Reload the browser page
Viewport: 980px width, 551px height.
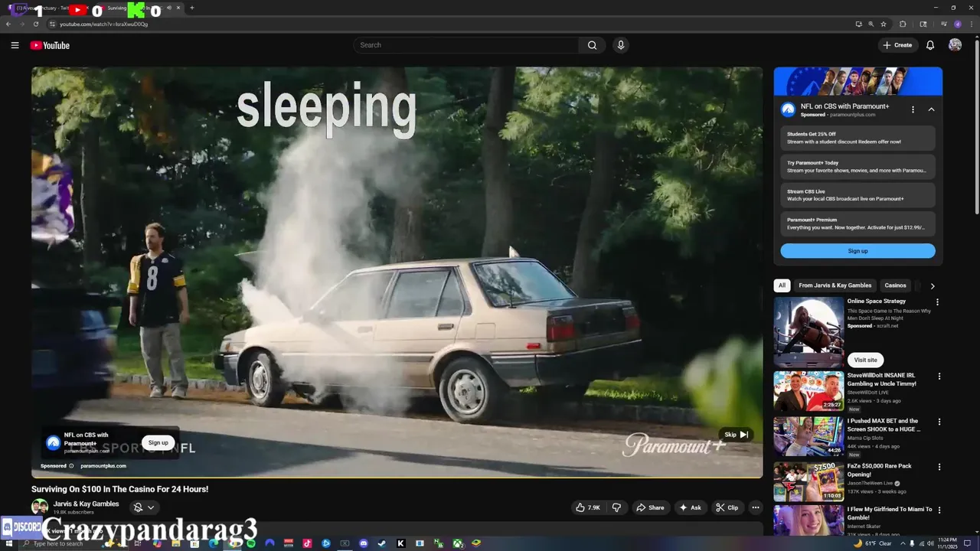(x=36, y=24)
